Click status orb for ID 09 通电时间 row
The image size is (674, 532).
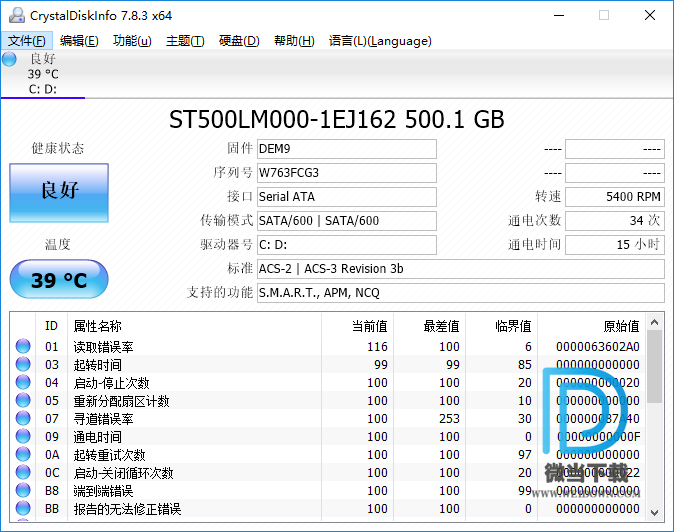[x=23, y=436]
